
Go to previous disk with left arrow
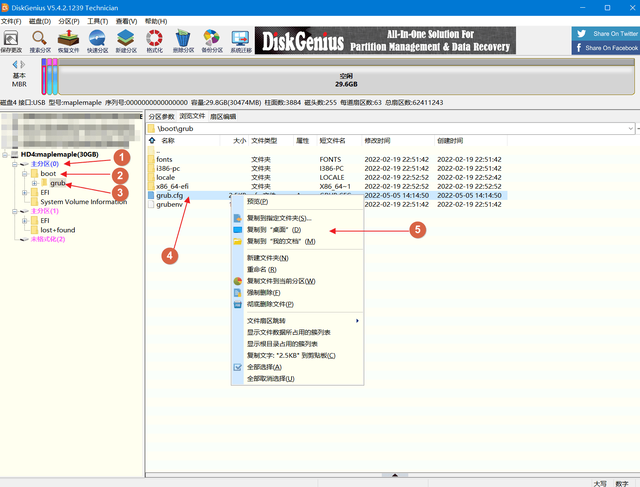15,64
